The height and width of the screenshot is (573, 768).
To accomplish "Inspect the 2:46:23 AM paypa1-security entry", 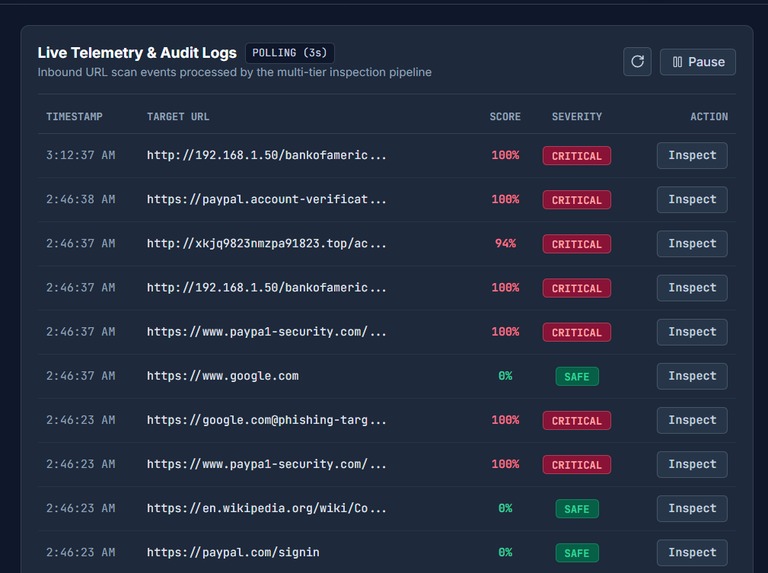I will [692, 464].
